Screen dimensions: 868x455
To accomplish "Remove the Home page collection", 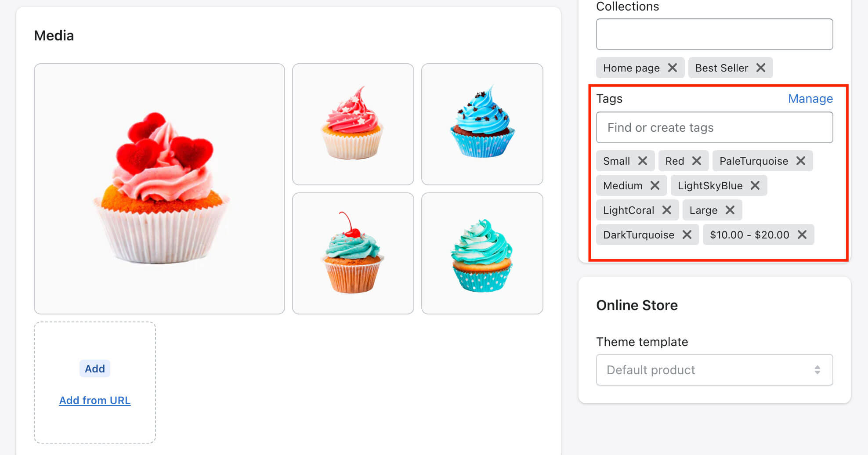I will [672, 68].
